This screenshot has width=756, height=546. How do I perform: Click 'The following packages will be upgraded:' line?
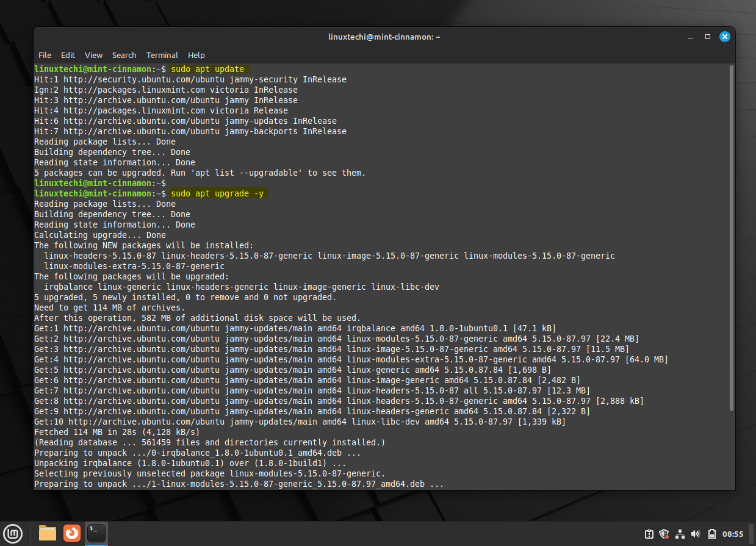pos(133,276)
